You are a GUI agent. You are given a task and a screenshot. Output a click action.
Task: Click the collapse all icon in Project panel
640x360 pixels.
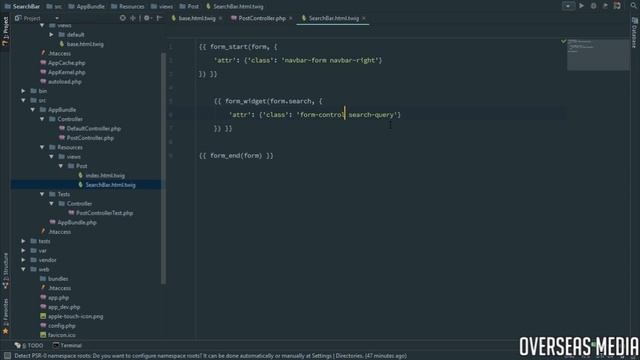[133, 18]
